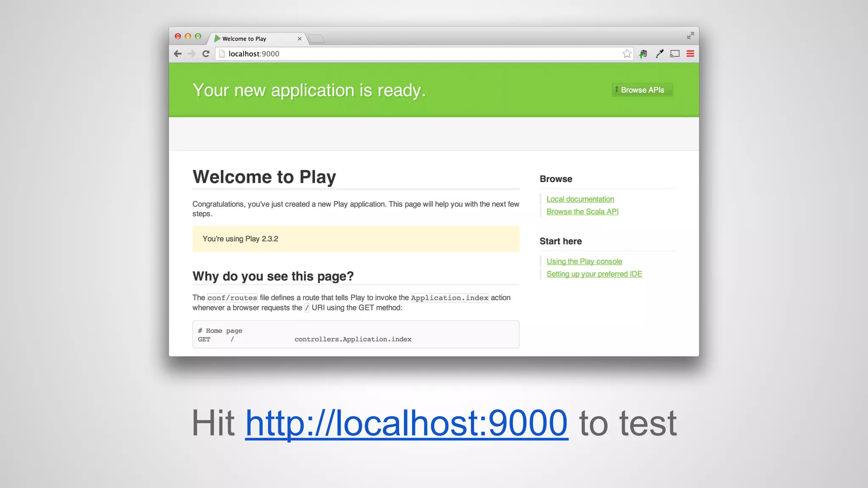The width and height of the screenshot is (868, 488).
Task: Reload the localhost page
Action: click(x=206, y=54)
